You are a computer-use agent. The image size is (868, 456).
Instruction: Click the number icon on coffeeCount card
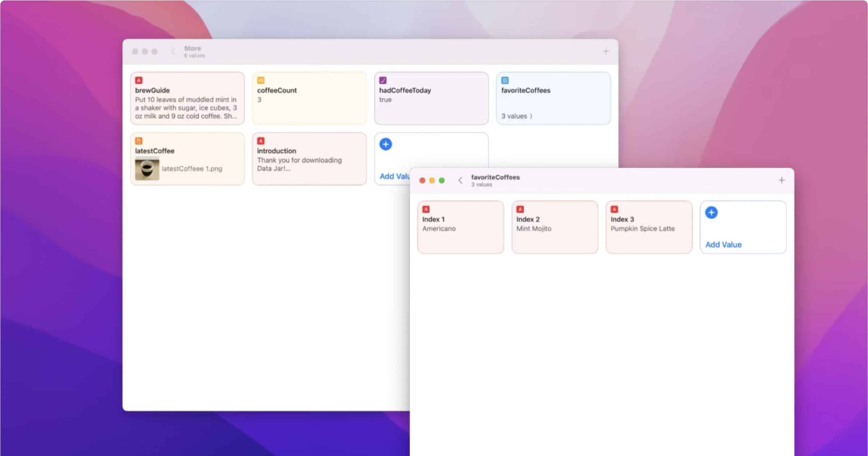tap(260, 80)
